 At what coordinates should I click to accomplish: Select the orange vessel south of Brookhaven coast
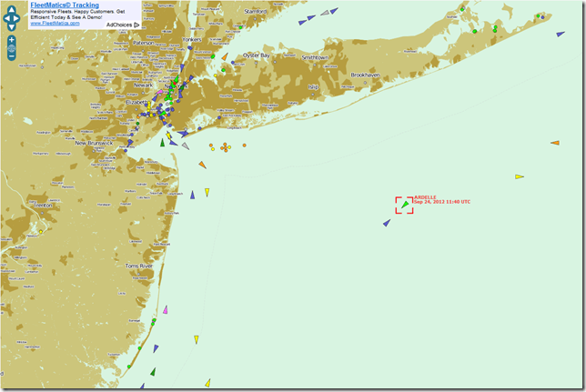[555, 143]
